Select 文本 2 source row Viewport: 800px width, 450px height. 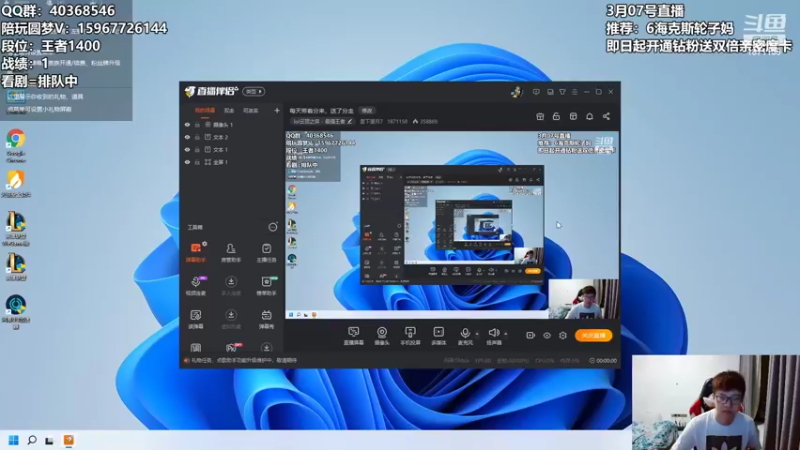[x=232, y=137]
